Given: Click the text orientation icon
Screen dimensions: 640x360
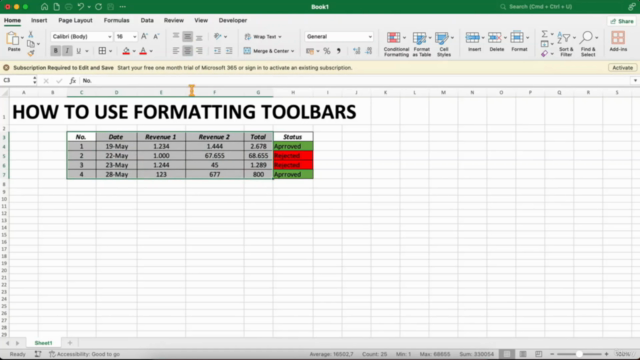Looking at the screenshot, I should (x=218, y=36).
